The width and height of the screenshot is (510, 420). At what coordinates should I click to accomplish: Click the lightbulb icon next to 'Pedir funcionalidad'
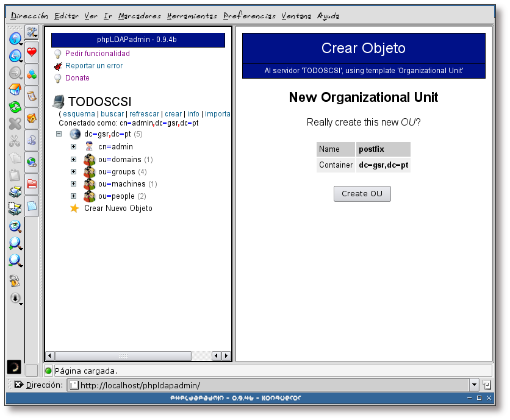tap(57, 54)
